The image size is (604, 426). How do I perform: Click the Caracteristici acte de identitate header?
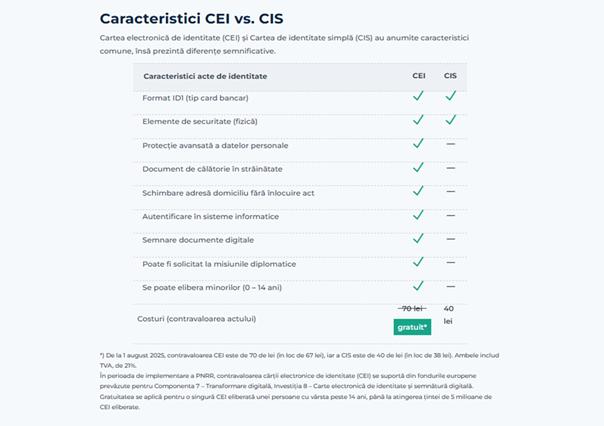click(x=205, y=76)
